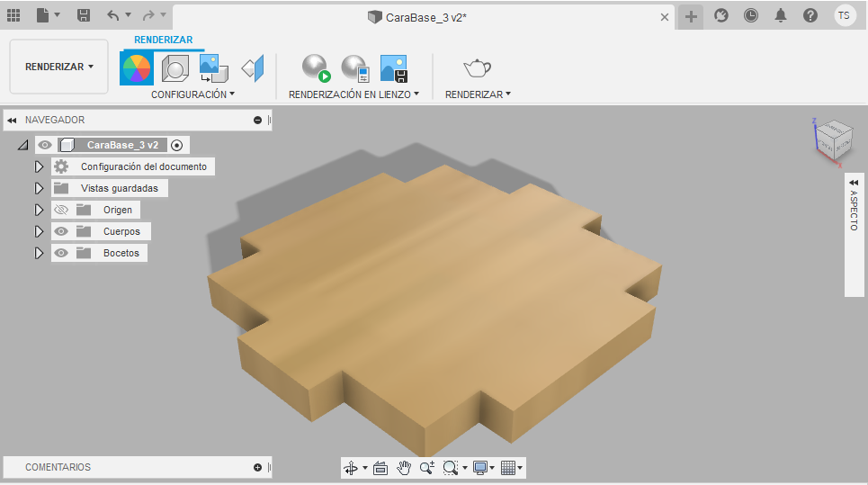The image size is (868, 485).
Task: Start in-canvas rendering
Action: coord(316,68)
